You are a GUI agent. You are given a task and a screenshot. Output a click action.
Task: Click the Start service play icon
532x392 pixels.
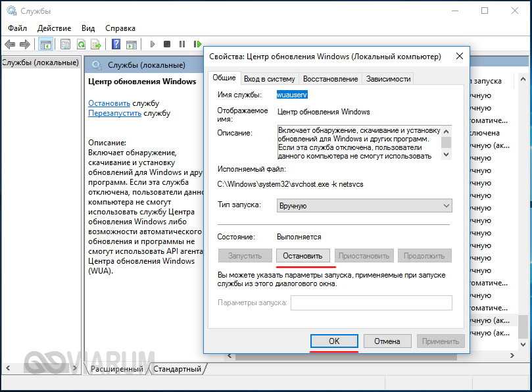152,44
